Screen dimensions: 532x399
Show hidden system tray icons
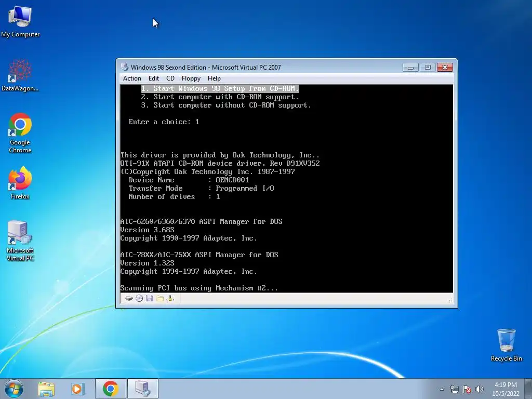click(x=442, y=389)
